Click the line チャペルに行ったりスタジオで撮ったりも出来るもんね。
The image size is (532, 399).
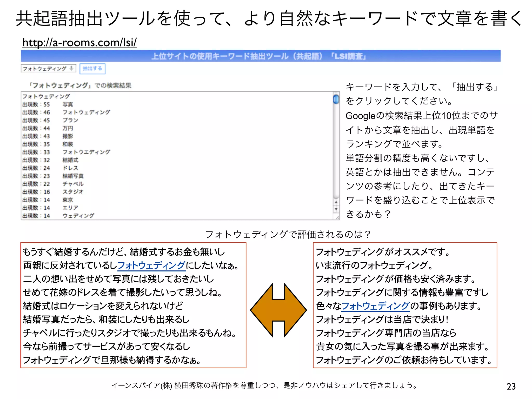tap(130, 333)
